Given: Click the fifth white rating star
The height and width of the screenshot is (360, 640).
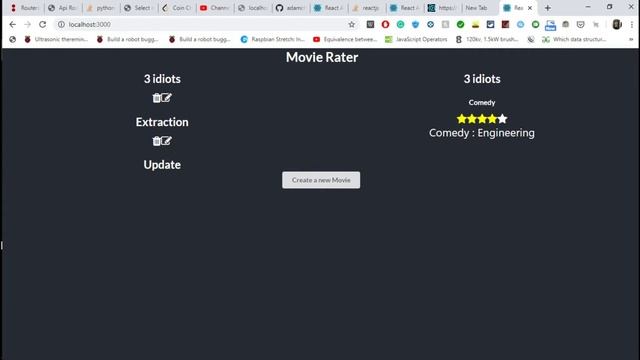Looking at the screenshot, I should (x=502, y=119).
